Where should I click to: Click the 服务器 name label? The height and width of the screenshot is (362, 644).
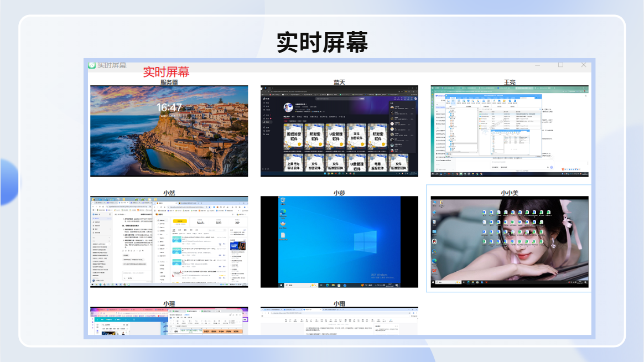(x=169, y=82)
